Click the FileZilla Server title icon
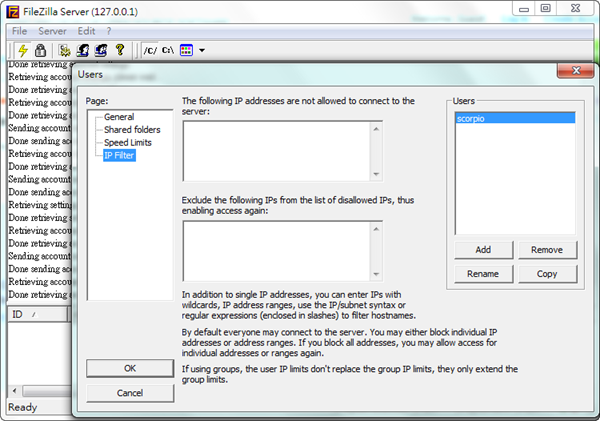Viewport: 600px width, 421px height. [x=12, y=12]
